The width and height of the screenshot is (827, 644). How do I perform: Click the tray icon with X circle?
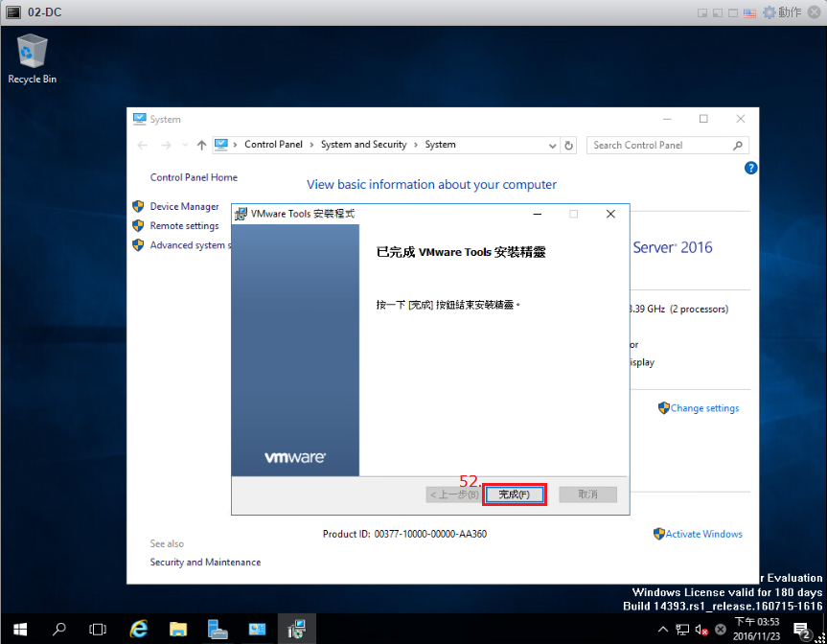tap(720, 630)
